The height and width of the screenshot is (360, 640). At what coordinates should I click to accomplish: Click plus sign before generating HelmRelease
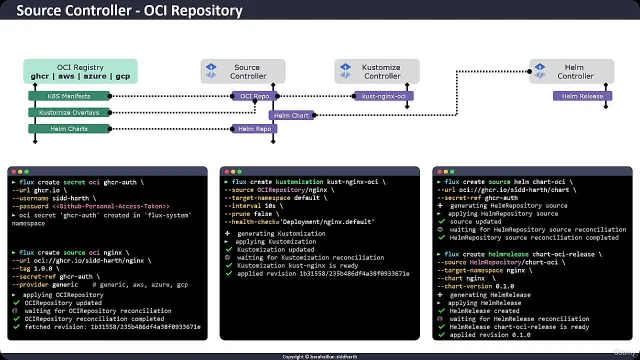click(440, 295)
